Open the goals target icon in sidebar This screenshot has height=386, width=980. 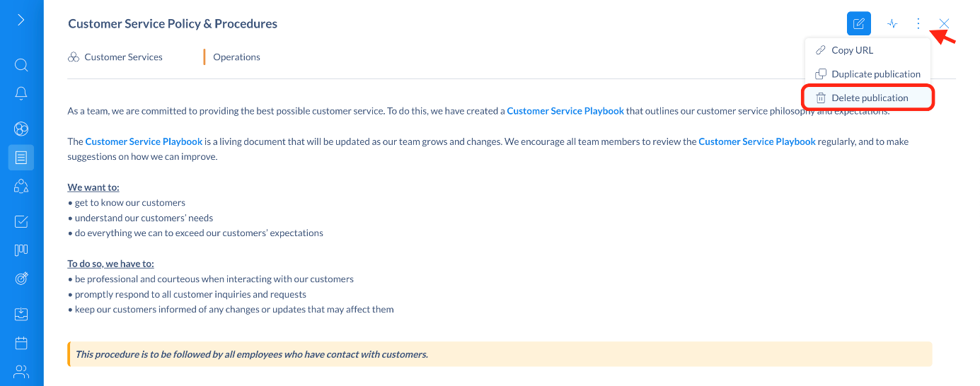click(21, 279)
